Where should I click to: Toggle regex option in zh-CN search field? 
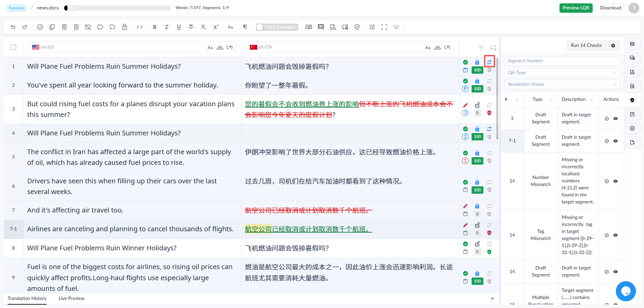pyautogui.click(x=447, y=47)
